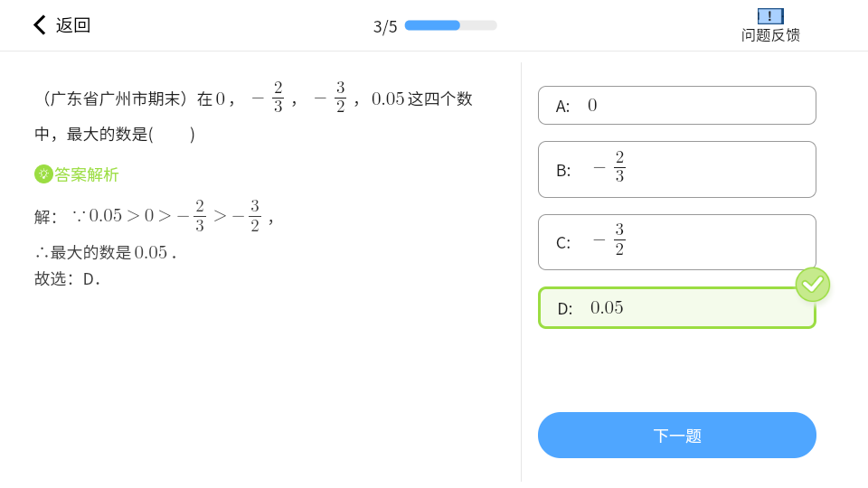
Task: Click the blue question progress bar
Action: 450,25
